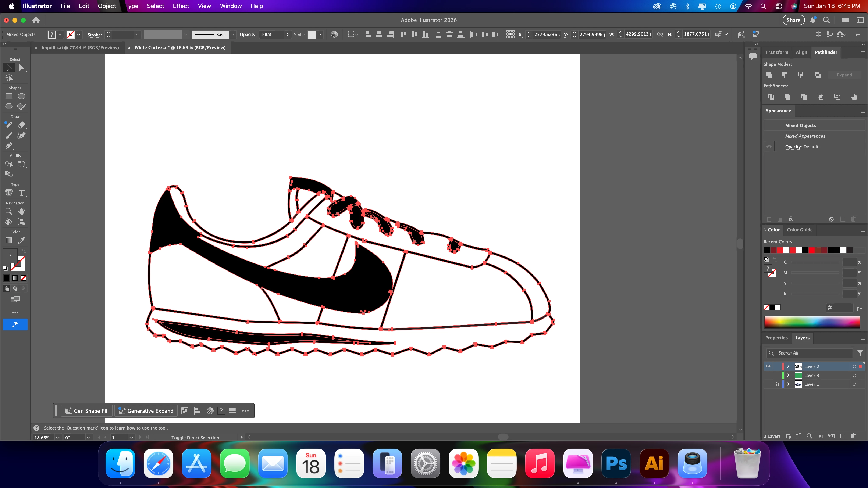This screenshot has width=868, height=488.
Task: Choose the Ellipse shape tool
Action: point(22,96)
